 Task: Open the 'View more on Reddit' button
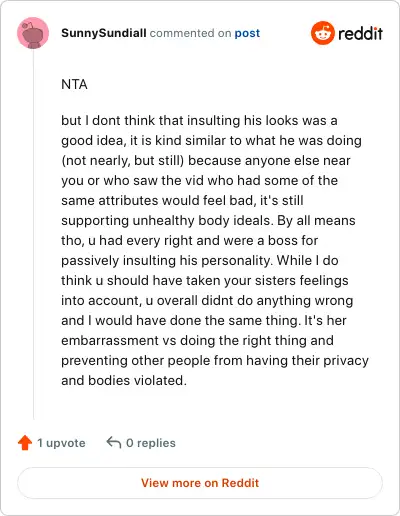(x=200, y=483)
